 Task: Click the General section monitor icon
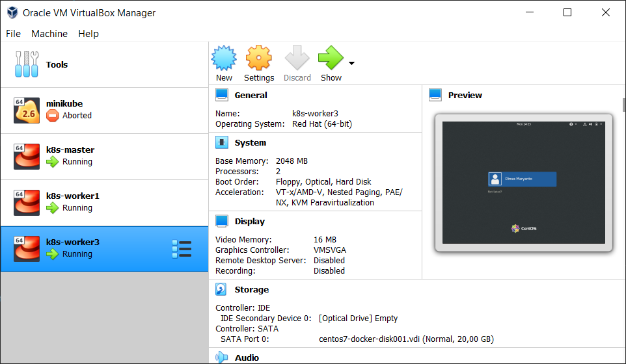click(x=222, y=95)
